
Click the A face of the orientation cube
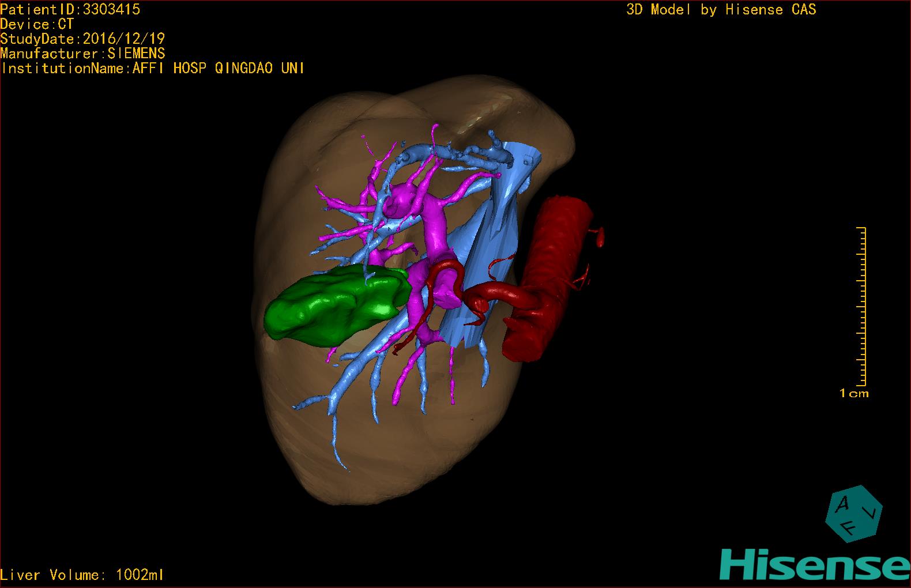pyautogui.click(x=842, y=506)
